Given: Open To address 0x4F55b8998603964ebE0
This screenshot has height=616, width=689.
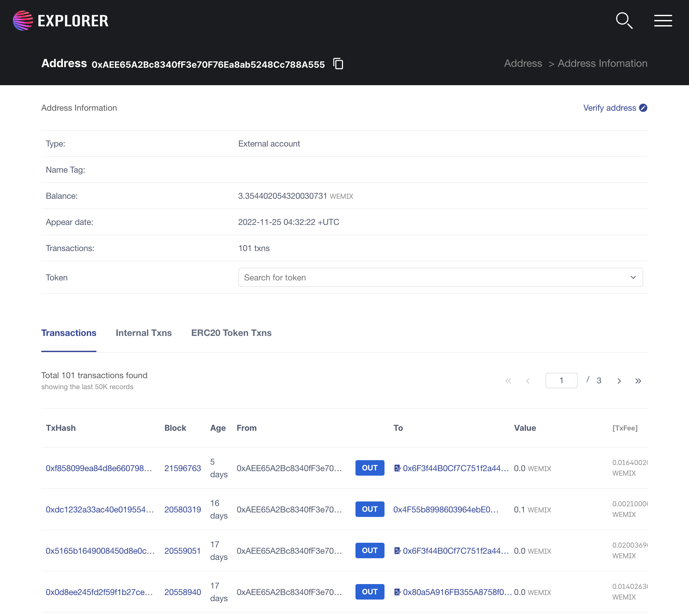Looking at the screenshot, I should [445, 510].
